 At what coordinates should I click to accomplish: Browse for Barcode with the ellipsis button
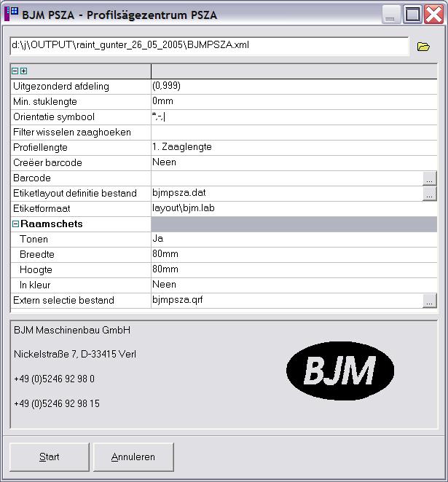(x=430, y=178)
